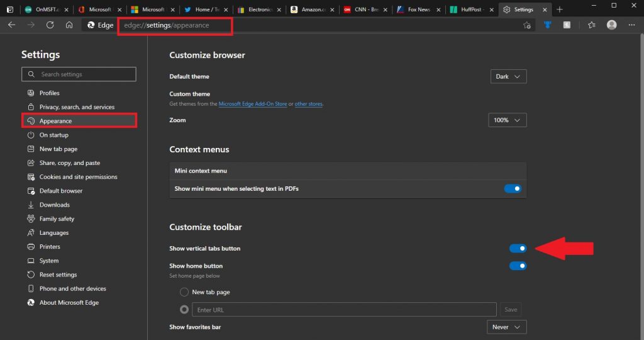Click the Printers icon

click(31, 247)
